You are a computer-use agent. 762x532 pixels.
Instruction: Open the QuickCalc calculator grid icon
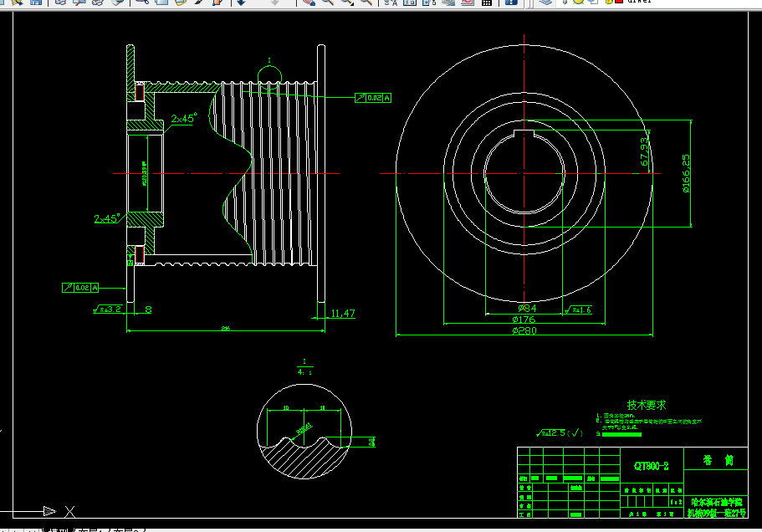pyautogui.click(x=487, y=2)
